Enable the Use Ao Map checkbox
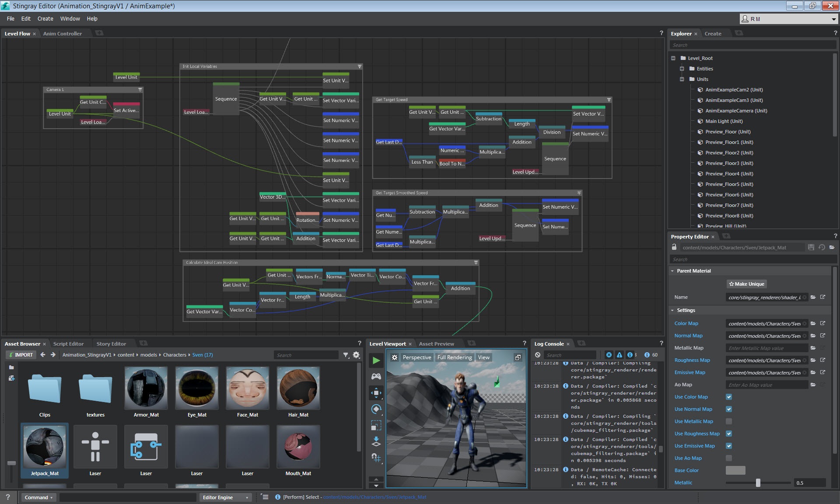 (x=729, y=458)
